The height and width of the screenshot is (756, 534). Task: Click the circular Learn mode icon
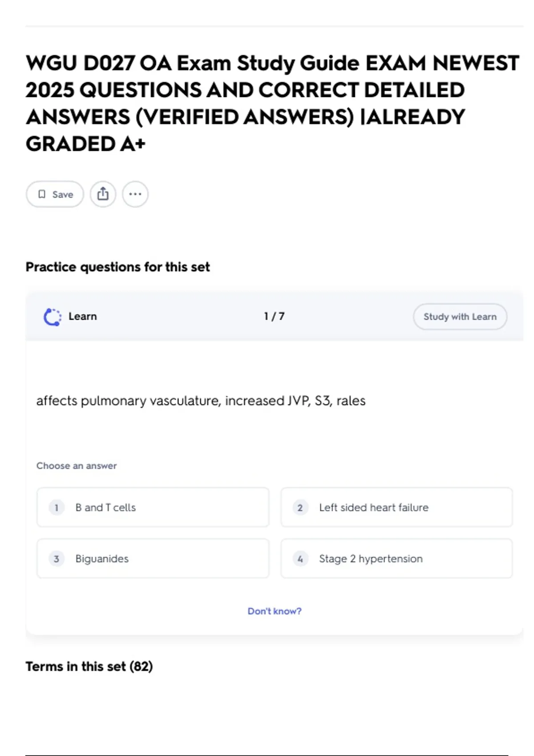pyautogui.click(x=53, y=317)
